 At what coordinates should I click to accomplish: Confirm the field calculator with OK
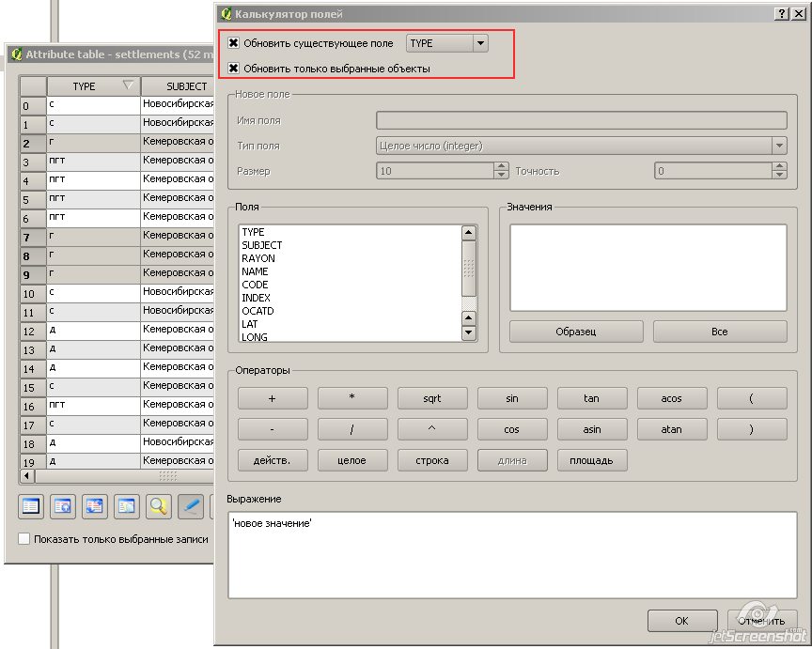pyautogui.click(x=682, y=621)
